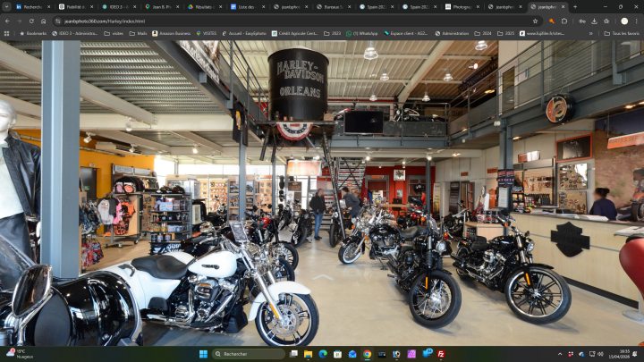This screenshot has width=644, height=362.
Task: Open the 'Crédit Agricole Cent...' bookmark
Action: pos(295,33)
